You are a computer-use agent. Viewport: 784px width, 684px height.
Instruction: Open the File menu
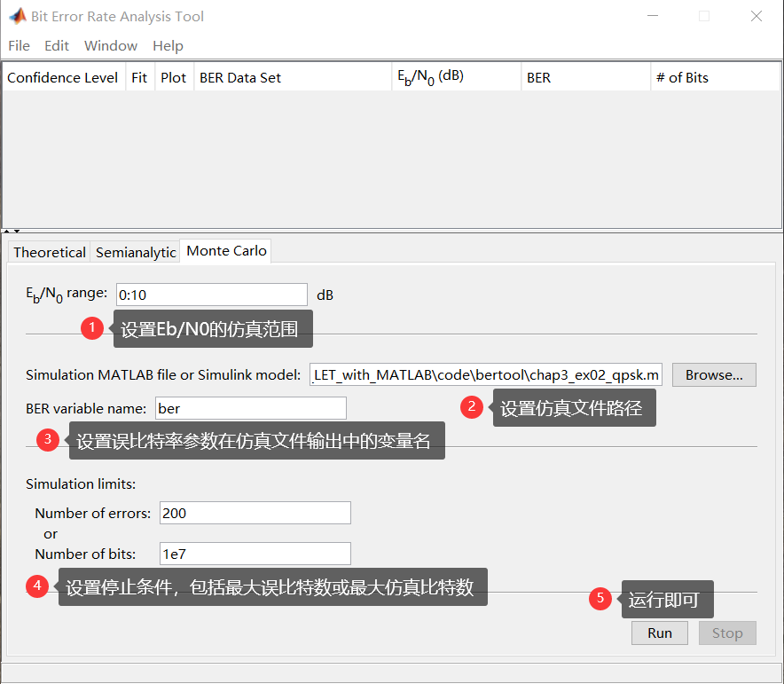pyautogui.click(x=18, y=45)
